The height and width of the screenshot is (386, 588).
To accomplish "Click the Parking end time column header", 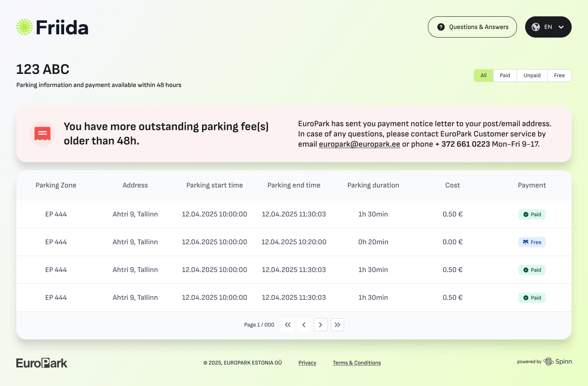I will pos(294,185).
